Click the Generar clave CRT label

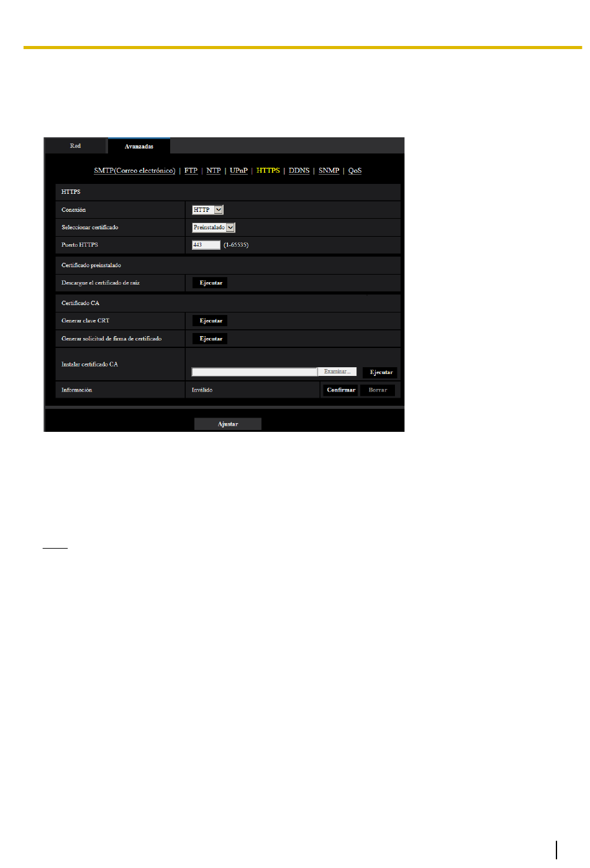85,321
